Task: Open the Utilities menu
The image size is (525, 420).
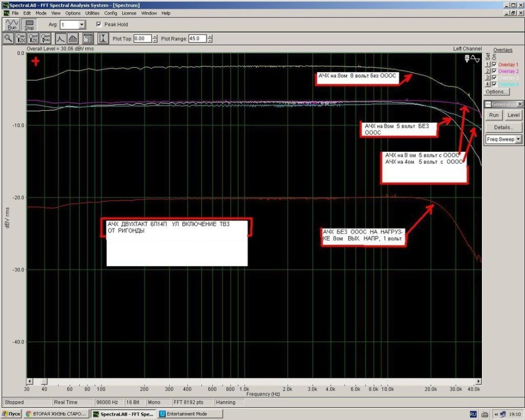Action: 92,13
